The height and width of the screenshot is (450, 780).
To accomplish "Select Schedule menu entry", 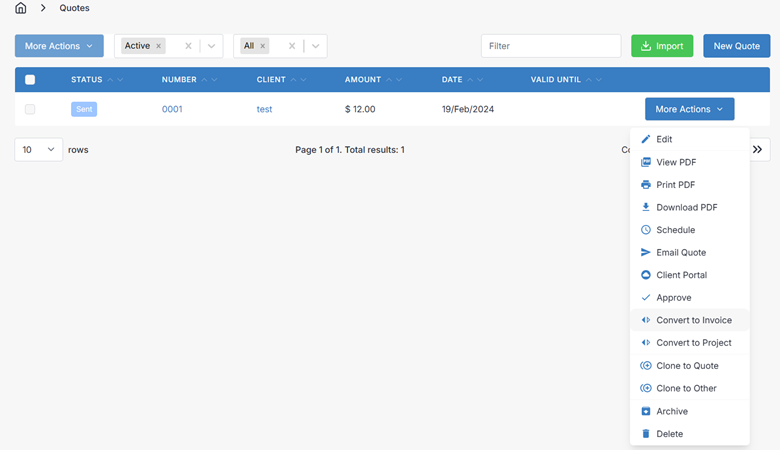I will [x=689, y=230].
